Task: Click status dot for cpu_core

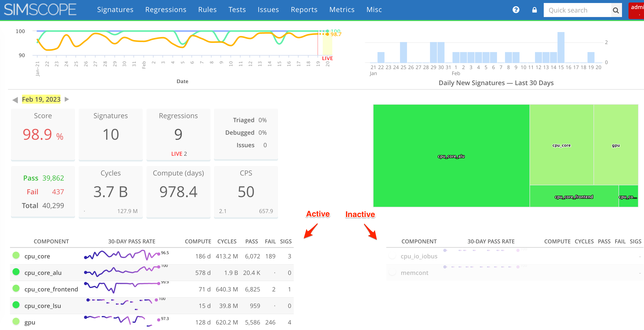Action: tap(16, 255)
